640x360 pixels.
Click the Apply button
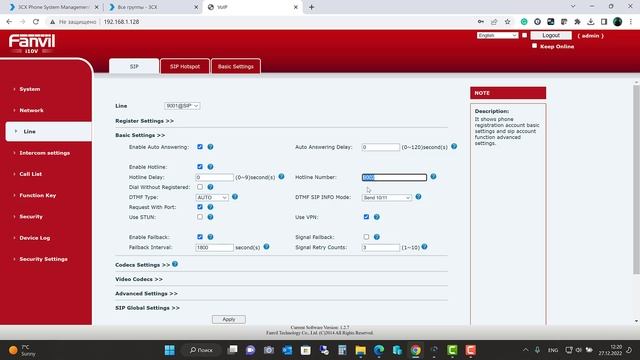click(229, 319)
